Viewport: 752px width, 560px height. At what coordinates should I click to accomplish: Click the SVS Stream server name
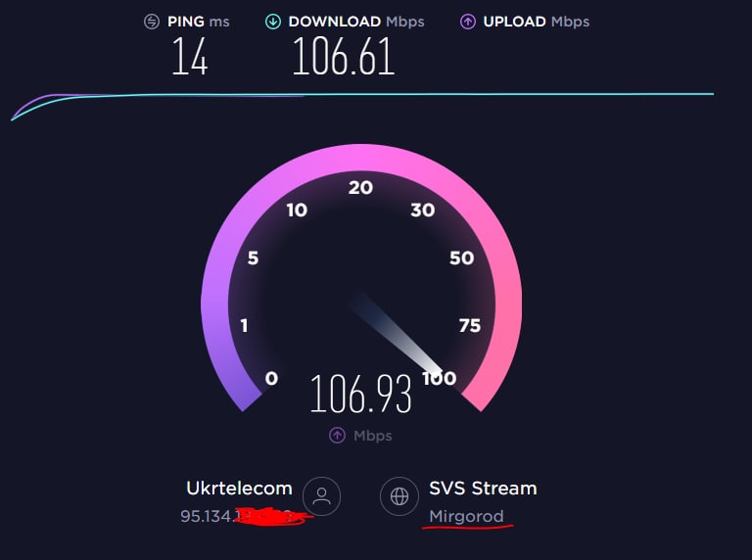coord(483,489)
